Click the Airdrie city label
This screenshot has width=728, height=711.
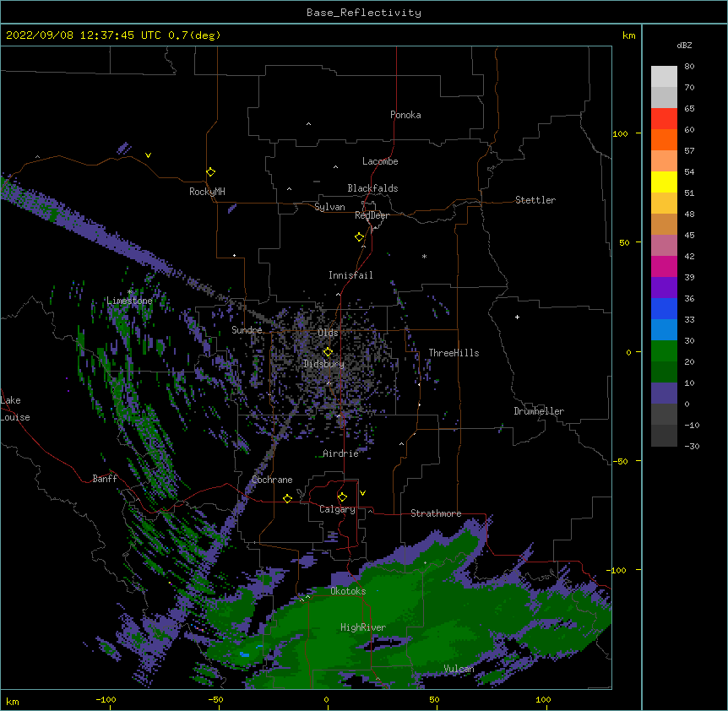point(341,453)
